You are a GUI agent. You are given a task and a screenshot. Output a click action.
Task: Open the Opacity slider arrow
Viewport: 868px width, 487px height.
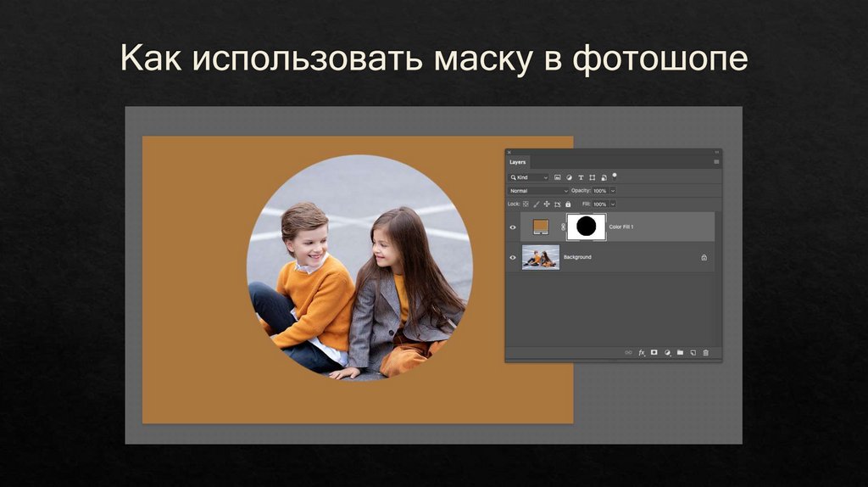pyautogui.click(x=613, y=191)
